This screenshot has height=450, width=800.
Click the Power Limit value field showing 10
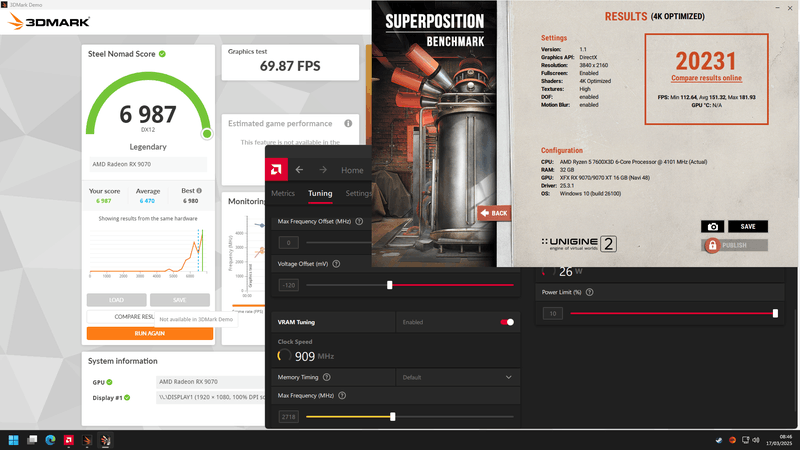click(x=553, y=313)
